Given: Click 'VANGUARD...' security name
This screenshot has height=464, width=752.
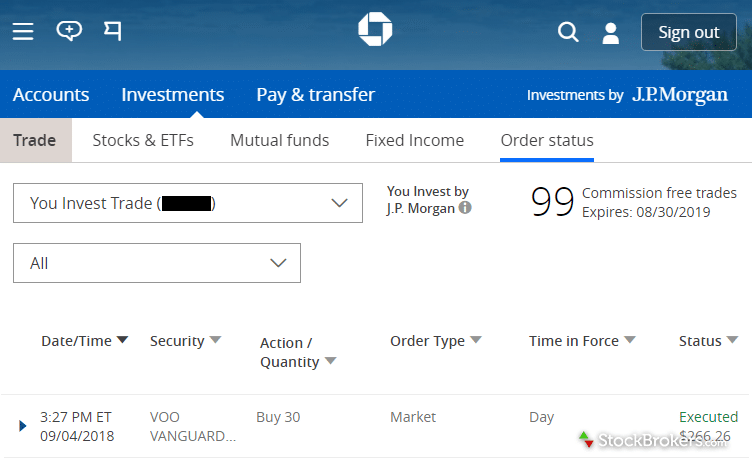Looking at the screenshot, I should (193, 436).
